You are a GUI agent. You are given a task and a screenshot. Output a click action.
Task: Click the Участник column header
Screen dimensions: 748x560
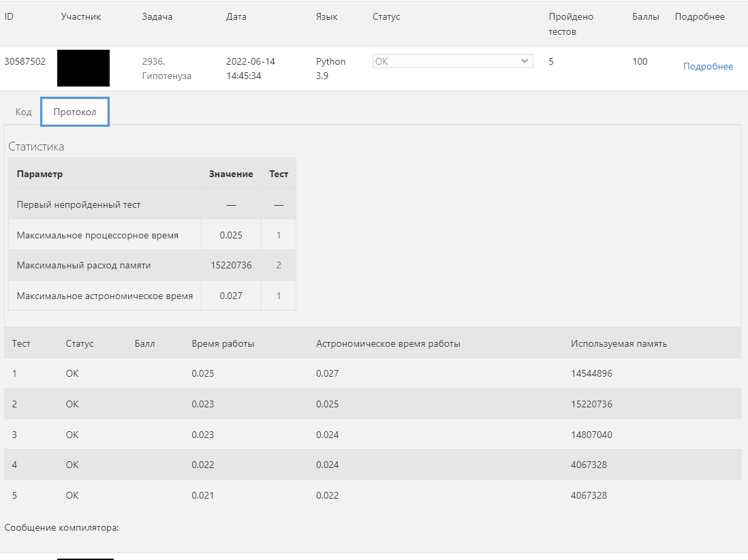pos(80,16)
